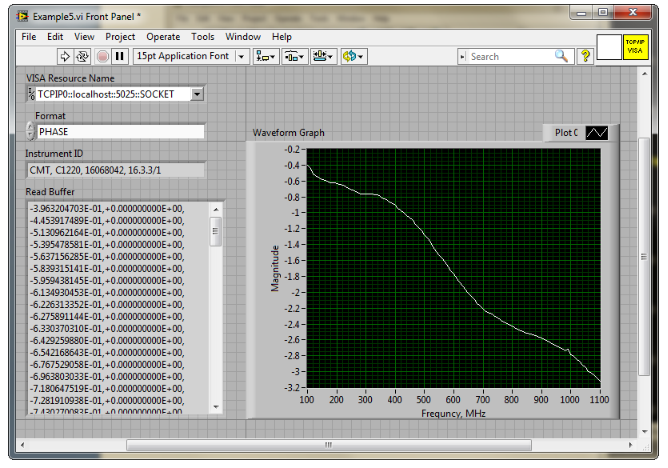The width and height of the screenshot is (668, 468).
Task: Click the Magnitude axis label
Action: pyautogui.click(x=275, y=268)
